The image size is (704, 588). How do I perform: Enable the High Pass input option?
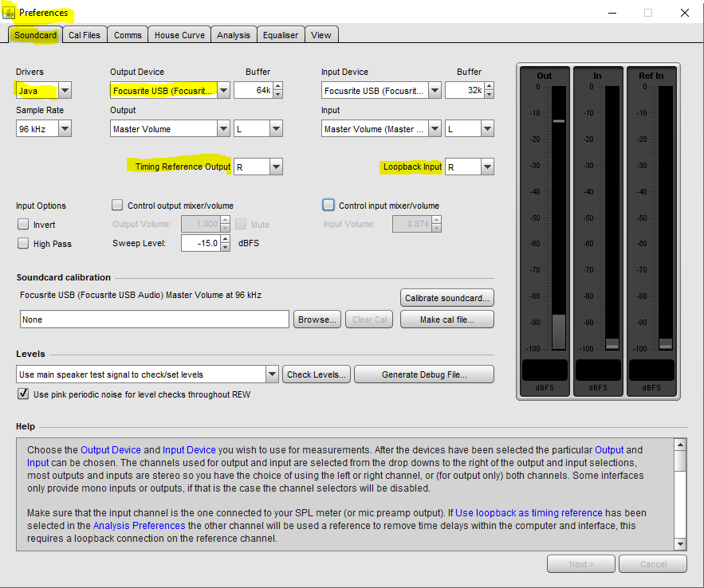pyautogui.click(x=23, y=243)
